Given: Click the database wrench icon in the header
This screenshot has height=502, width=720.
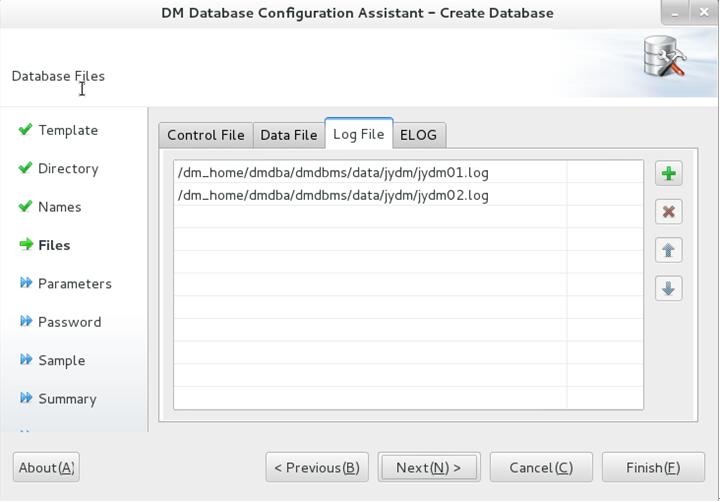Looking at the screenshot, I should pos(664,56).
